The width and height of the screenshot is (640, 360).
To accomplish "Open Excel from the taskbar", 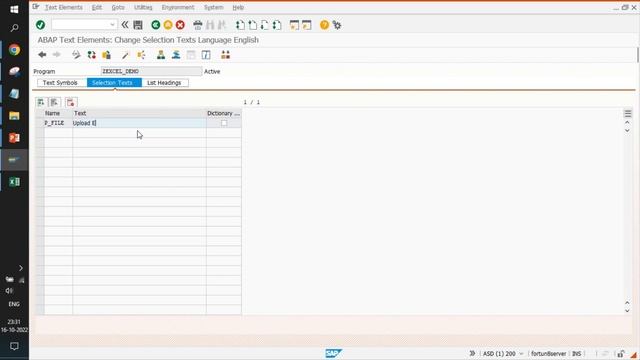I will tap(14, 182).
